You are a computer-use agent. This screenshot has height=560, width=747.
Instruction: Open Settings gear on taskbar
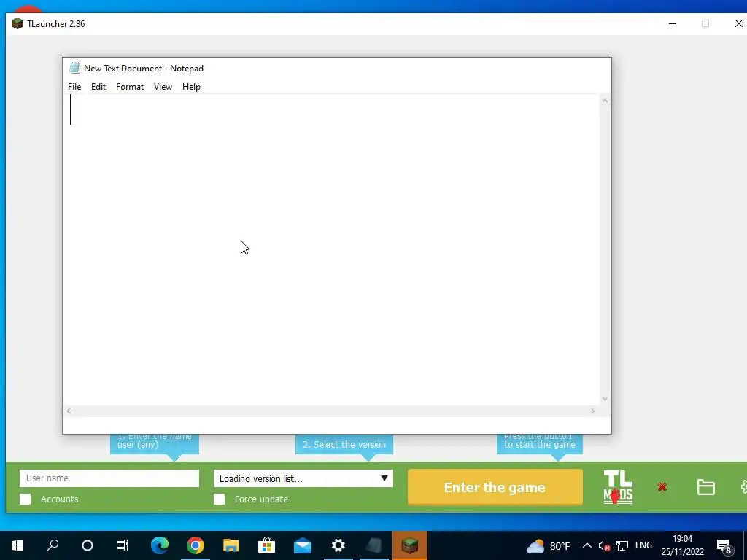click(338, 545)
